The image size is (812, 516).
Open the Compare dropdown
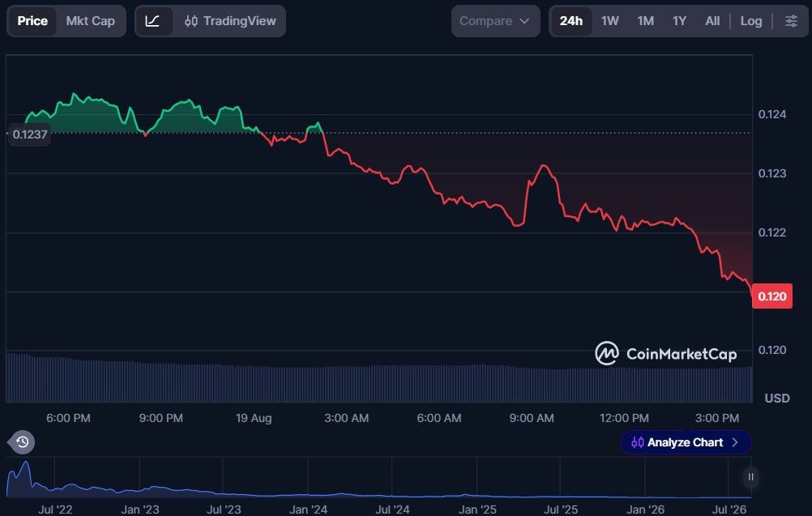[x=495, y=21]
